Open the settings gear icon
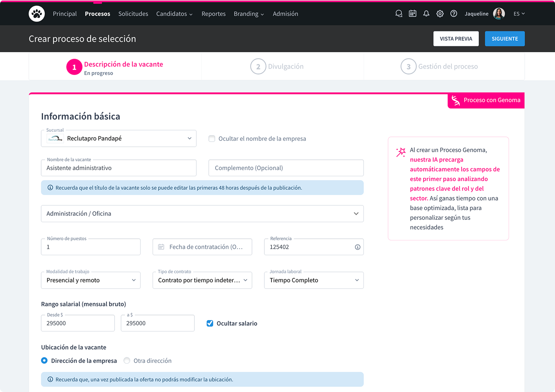The image size is (555, 392). pos(440,14)
